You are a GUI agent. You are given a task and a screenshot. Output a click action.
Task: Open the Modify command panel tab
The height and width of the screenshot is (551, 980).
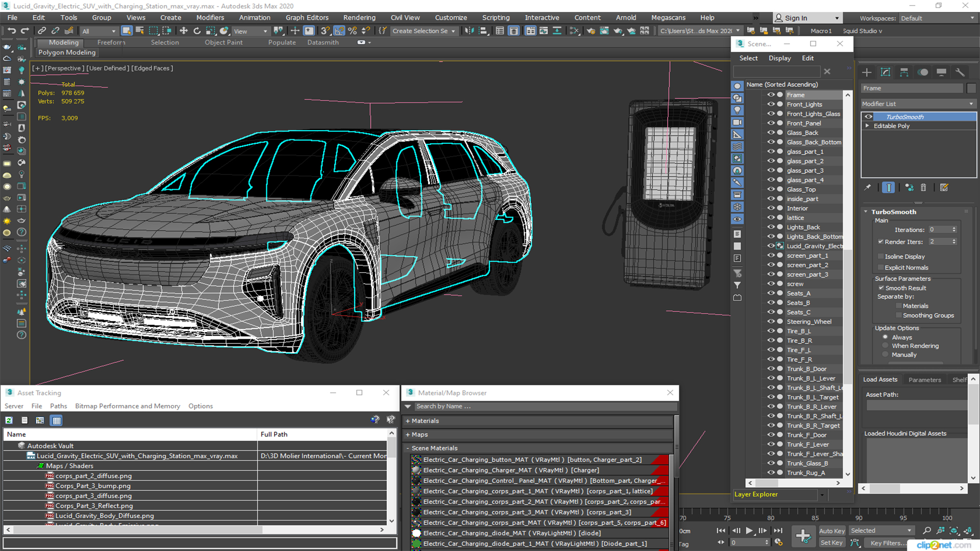click(x=886, y=72)
